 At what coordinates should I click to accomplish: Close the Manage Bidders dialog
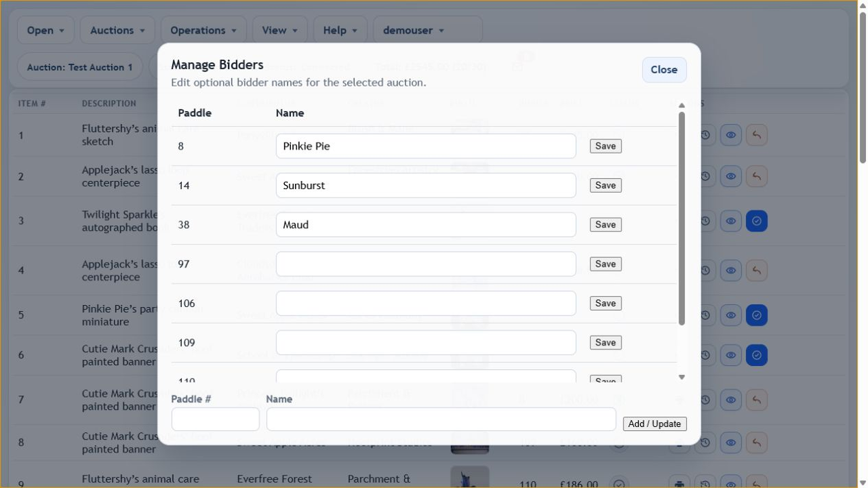(664, 70)
